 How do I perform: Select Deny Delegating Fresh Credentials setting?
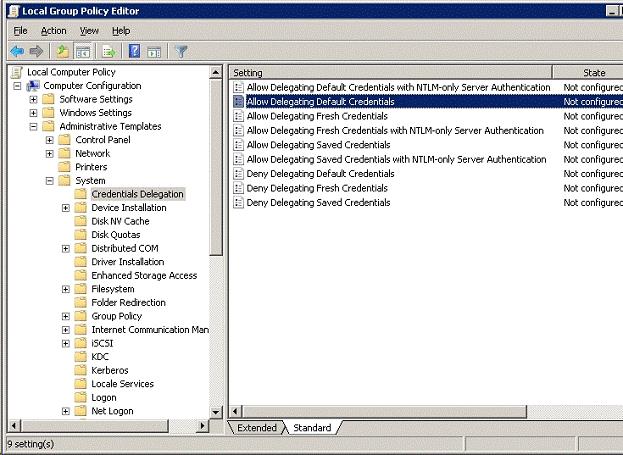(x=317, y=188)
